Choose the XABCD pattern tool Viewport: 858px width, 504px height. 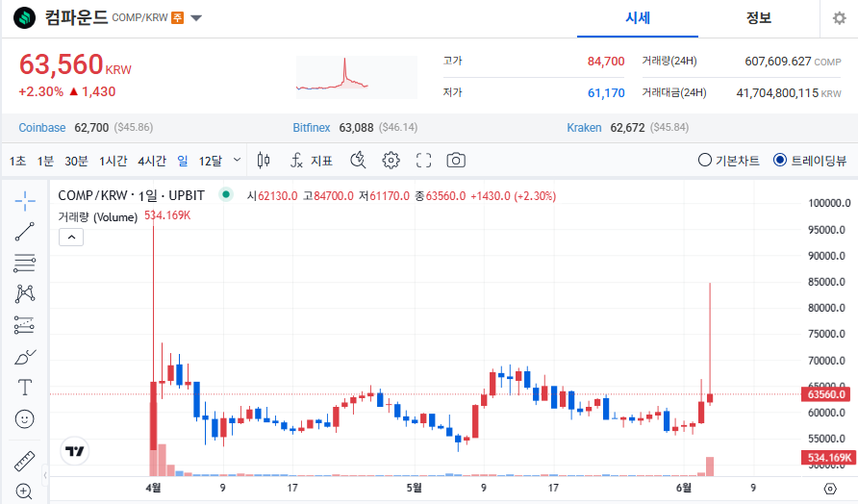click(x=25, y=294)
